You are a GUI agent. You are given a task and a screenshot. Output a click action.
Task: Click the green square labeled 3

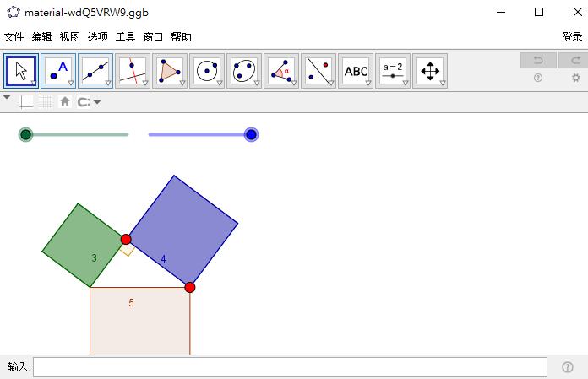pos(82,246)
